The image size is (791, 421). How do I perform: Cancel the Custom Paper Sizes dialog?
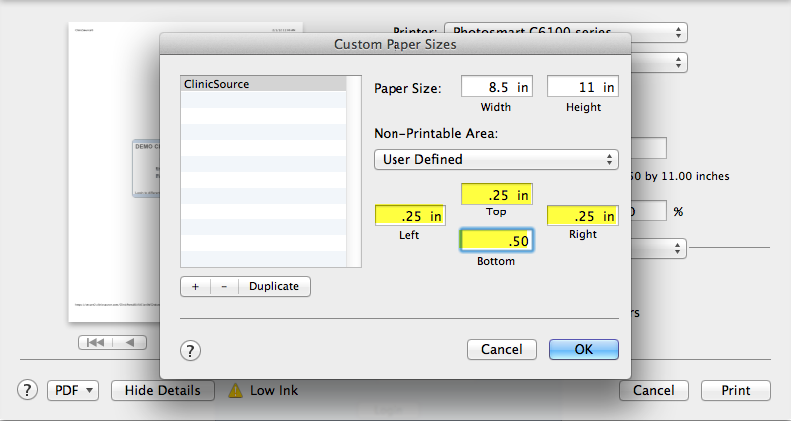point(502,350)
